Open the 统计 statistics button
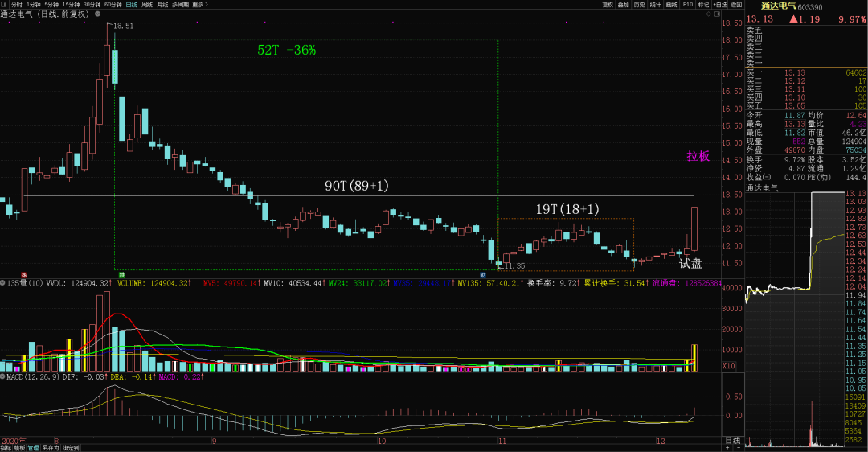 pos(656,5)
